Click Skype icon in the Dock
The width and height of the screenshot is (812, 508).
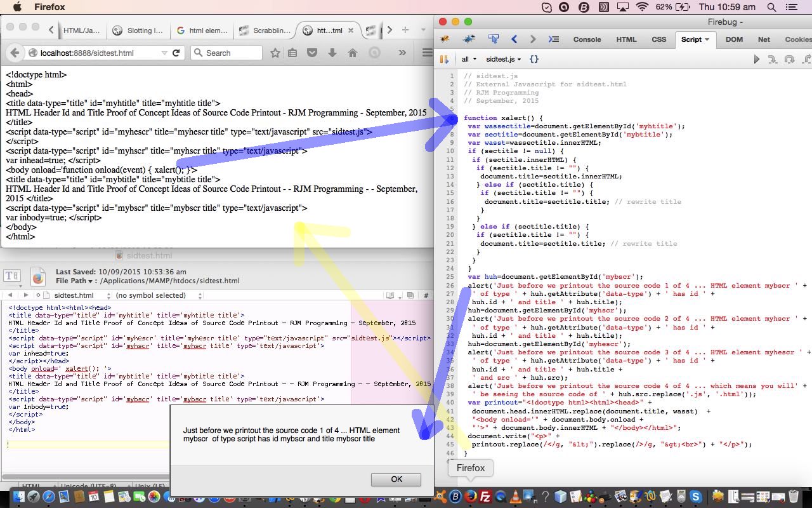[x=696, y=497]
